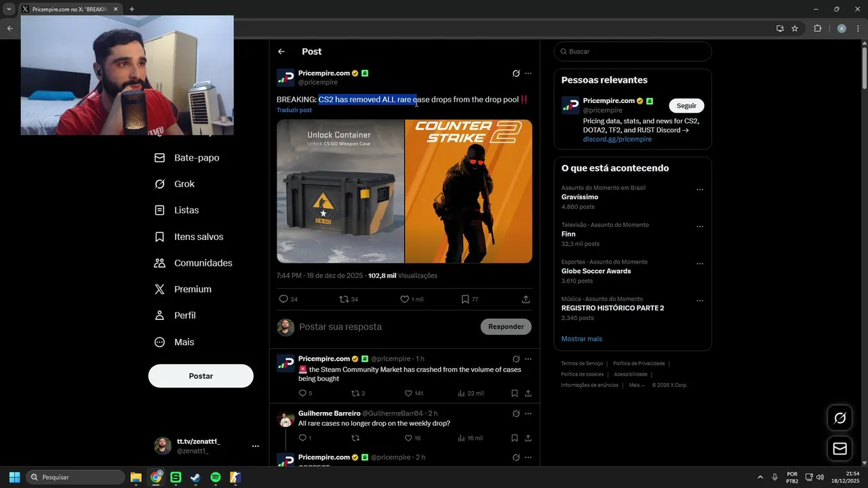The image size is (868, 488).
Task: Share the Steam Community Market crash reply
Action: pyautogui.click(x=528, y=393)
